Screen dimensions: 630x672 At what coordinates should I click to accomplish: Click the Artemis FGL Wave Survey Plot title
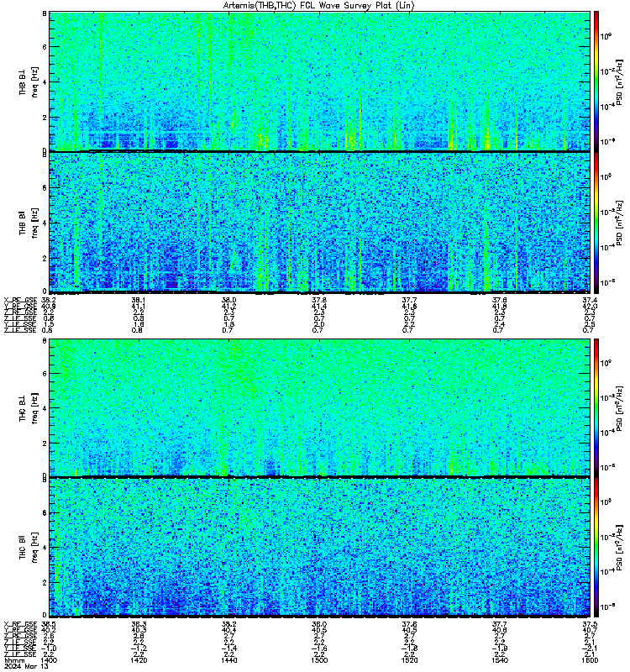pyautogui.click(x=318, y=5)
